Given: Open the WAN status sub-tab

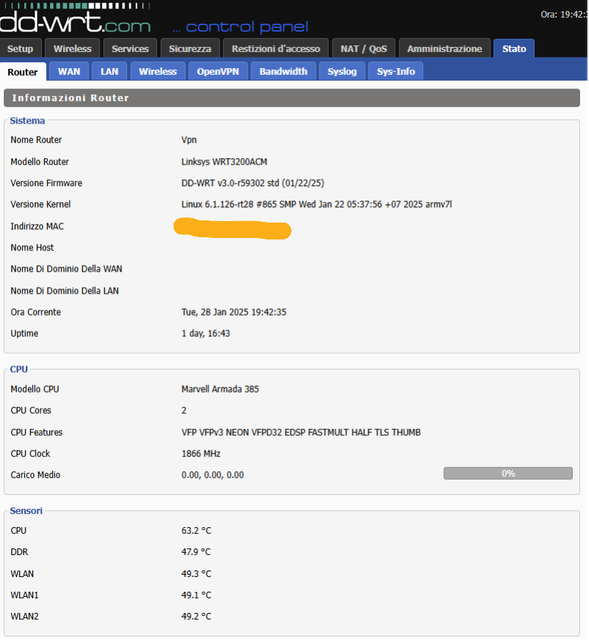Looking at the screenshot, I should click(69, 71).
